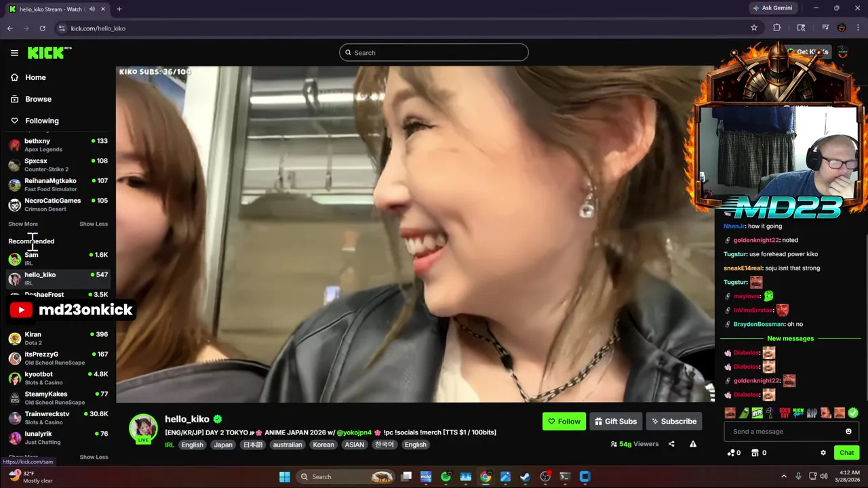
Task: Click the Windows taskbar search box
Action: (x=346, y=476)
